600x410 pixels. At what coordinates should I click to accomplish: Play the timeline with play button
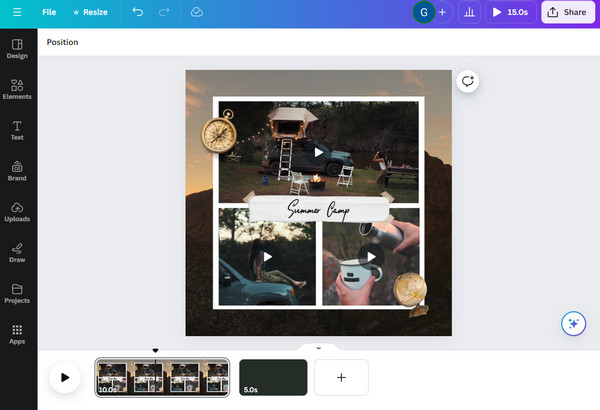pos(64,377)
